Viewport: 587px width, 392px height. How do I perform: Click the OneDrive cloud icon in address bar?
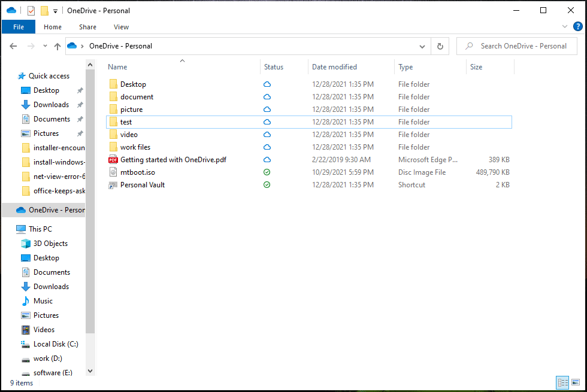coord(71,45)
